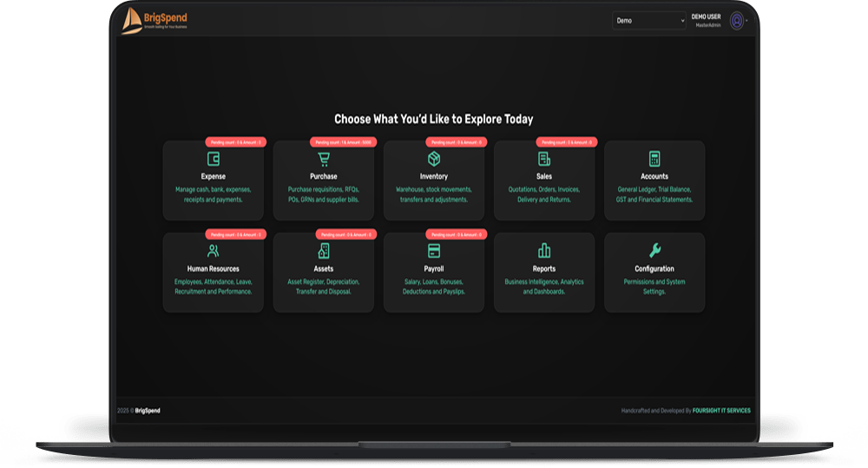Open the Reports bar chart icon
The image size is (868, 468).
[x=543, y=251]
